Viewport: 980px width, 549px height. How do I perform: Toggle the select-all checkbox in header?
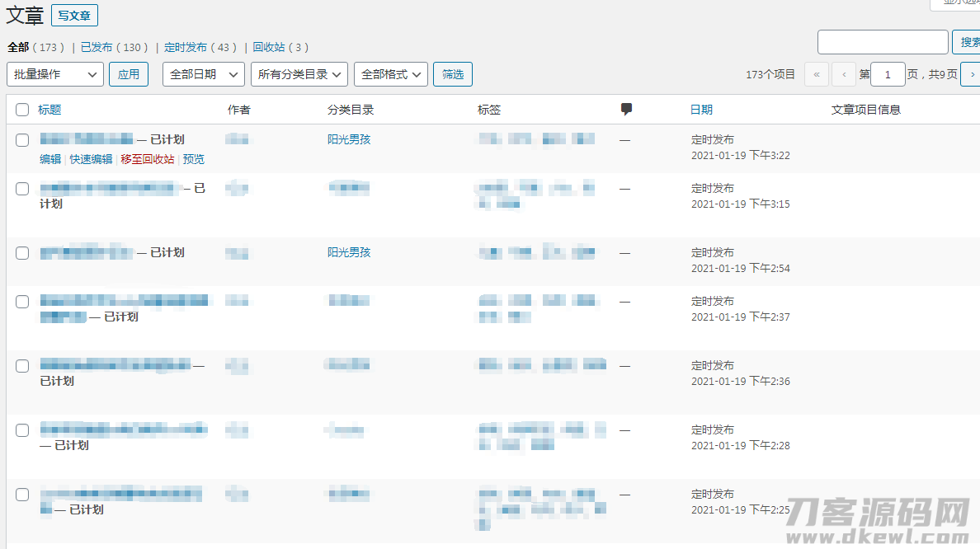[x=22, y=110]
